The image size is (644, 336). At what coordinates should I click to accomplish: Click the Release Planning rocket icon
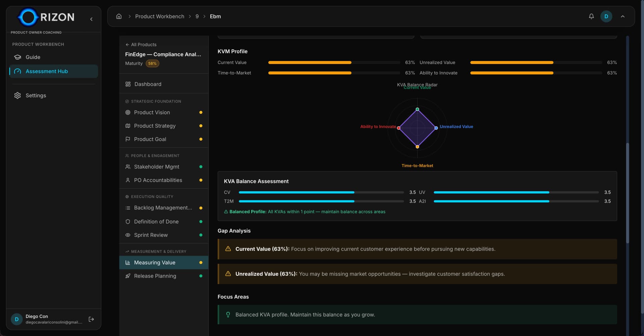128,276
